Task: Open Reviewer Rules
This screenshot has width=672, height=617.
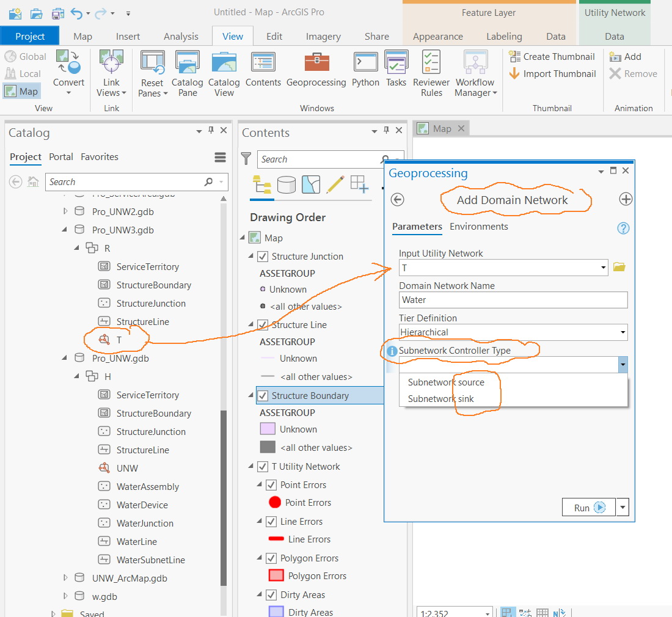Action: coord(431,74)
